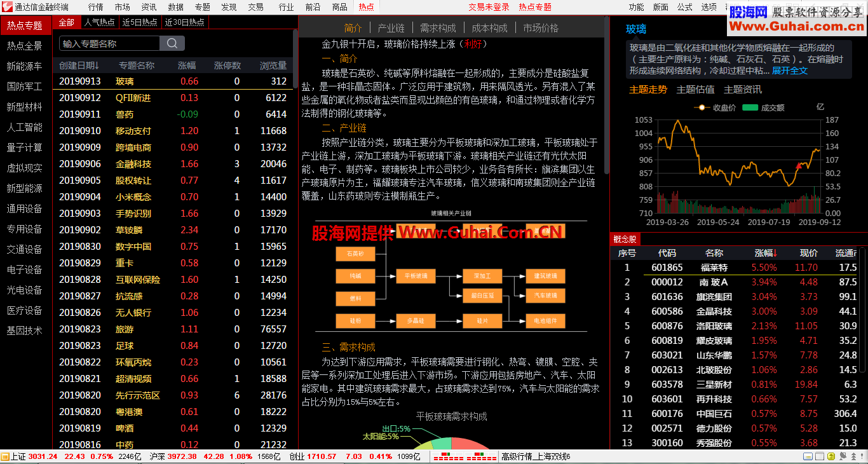Open the 资讯 menu
Viewport: 868px width, 464px height.
149,7
